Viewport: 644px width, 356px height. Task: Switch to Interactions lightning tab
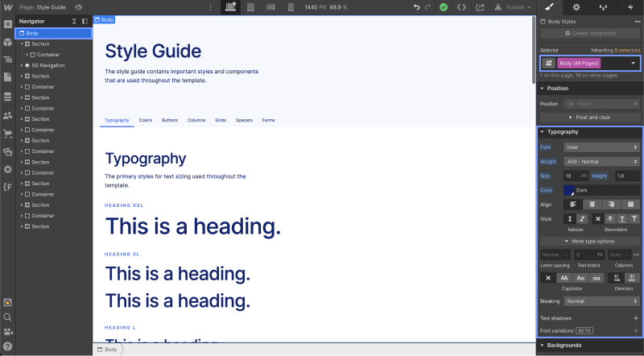pos(630,7)
